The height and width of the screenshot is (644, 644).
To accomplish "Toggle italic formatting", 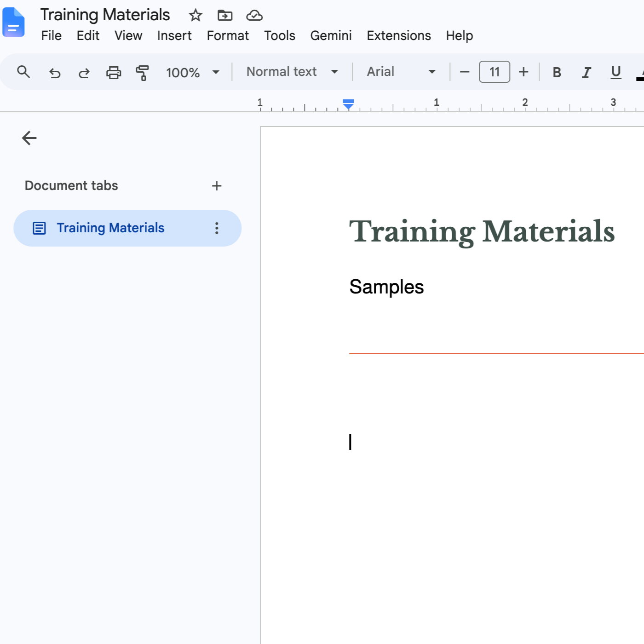I will tap(586, 72).
